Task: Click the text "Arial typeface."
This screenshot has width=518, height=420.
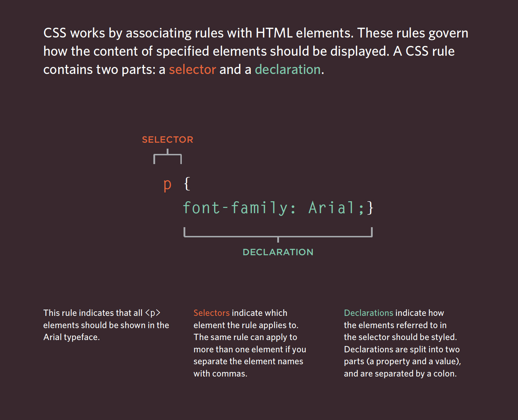Action: [x=72, y=337]
